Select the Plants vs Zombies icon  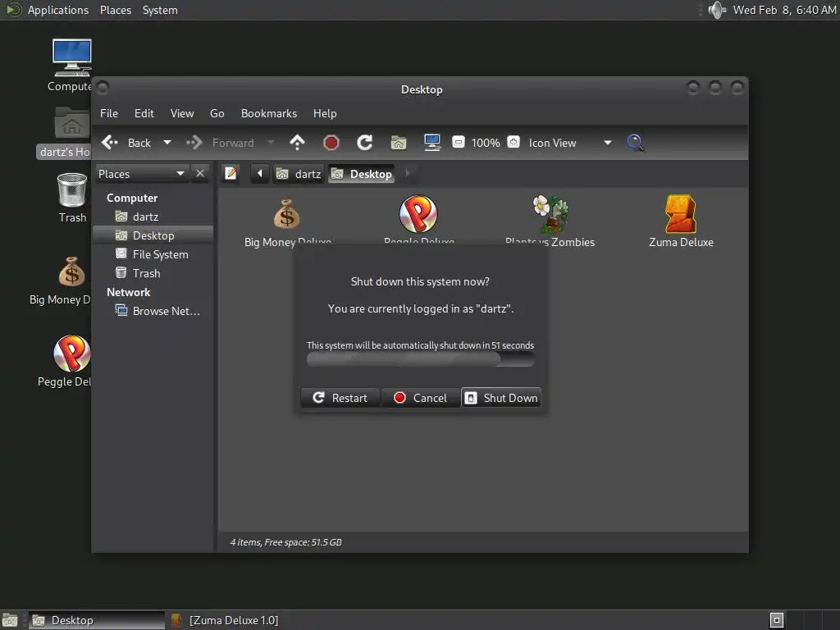tap(550, 213)
